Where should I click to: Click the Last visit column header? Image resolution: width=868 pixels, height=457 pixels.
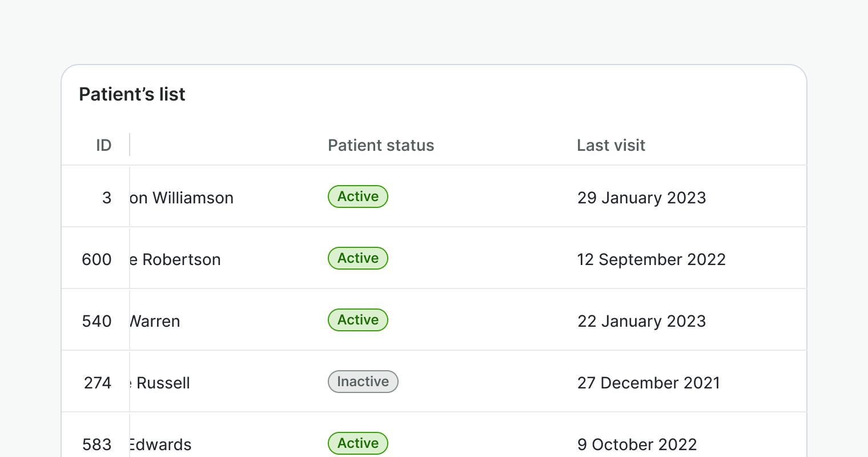[611, 145]
